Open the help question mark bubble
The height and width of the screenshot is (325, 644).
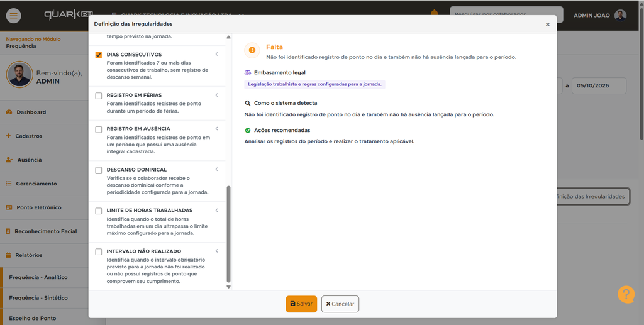626,294
